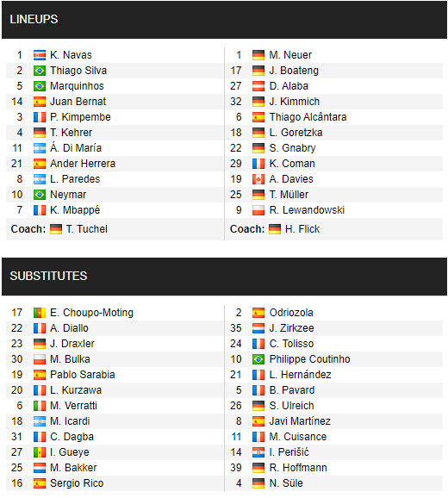Click the Cameroon flag beside E. Choupo-Moting

click(x=40, y=313)
